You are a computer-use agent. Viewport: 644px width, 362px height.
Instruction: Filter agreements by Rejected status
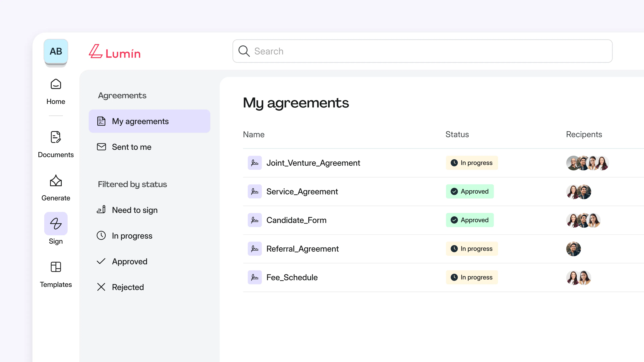[x=149, y=287]
